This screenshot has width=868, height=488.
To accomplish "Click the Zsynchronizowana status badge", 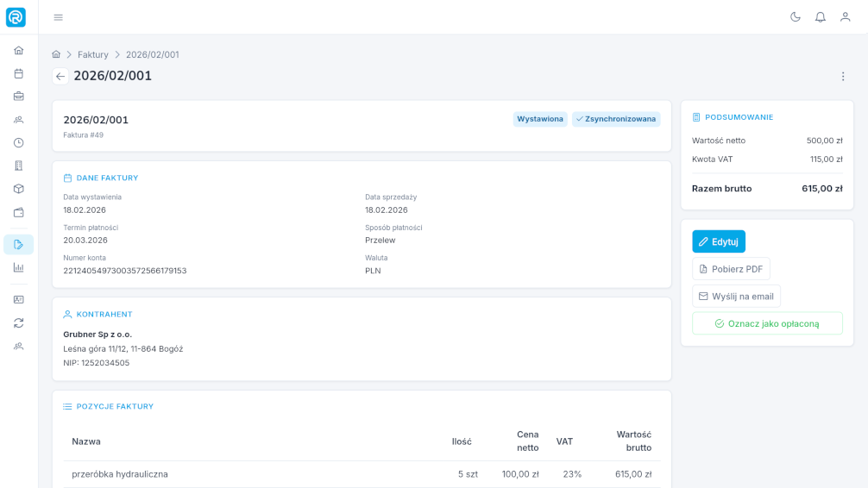I will point(616,119).
